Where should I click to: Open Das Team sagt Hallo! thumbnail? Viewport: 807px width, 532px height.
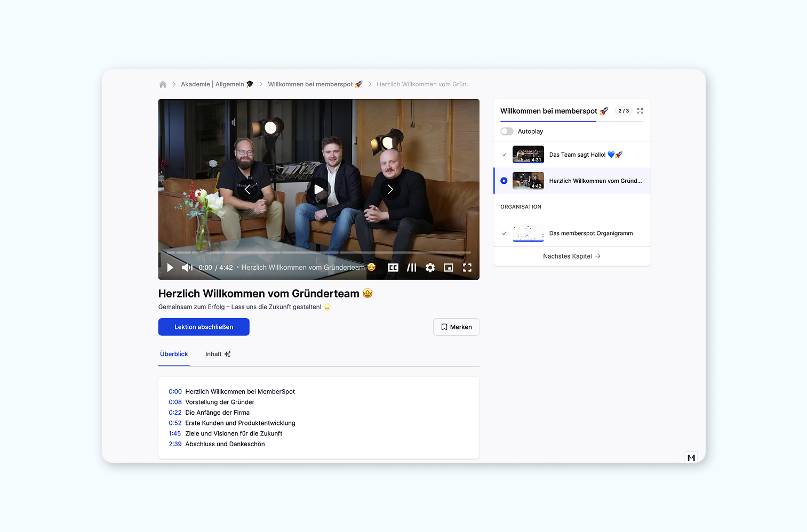click(x=528, y=155)
